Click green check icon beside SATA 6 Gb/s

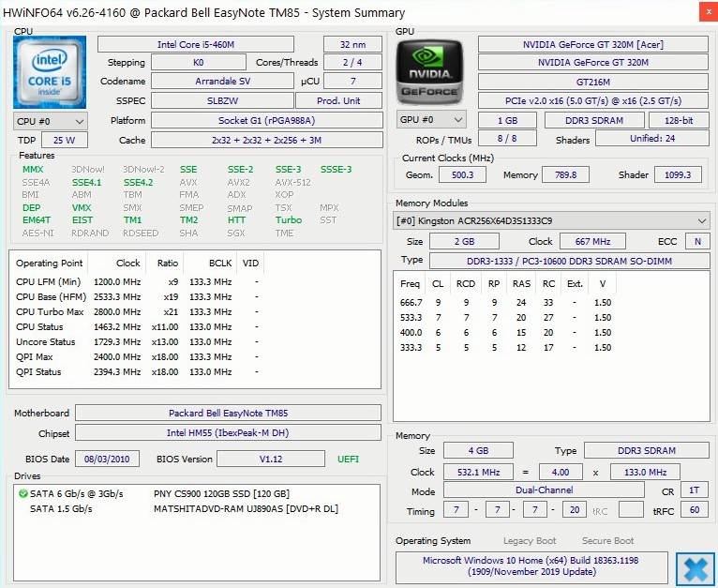click(x=22, y=493)
